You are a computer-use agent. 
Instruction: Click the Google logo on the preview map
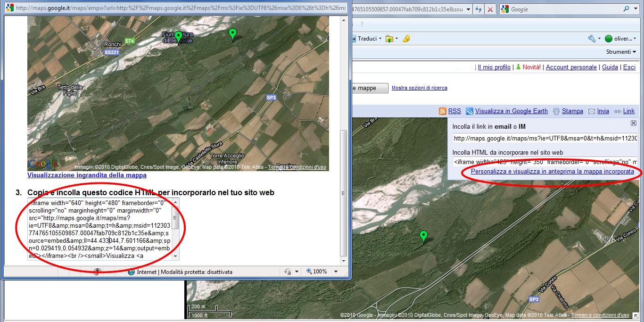[42, 164]
